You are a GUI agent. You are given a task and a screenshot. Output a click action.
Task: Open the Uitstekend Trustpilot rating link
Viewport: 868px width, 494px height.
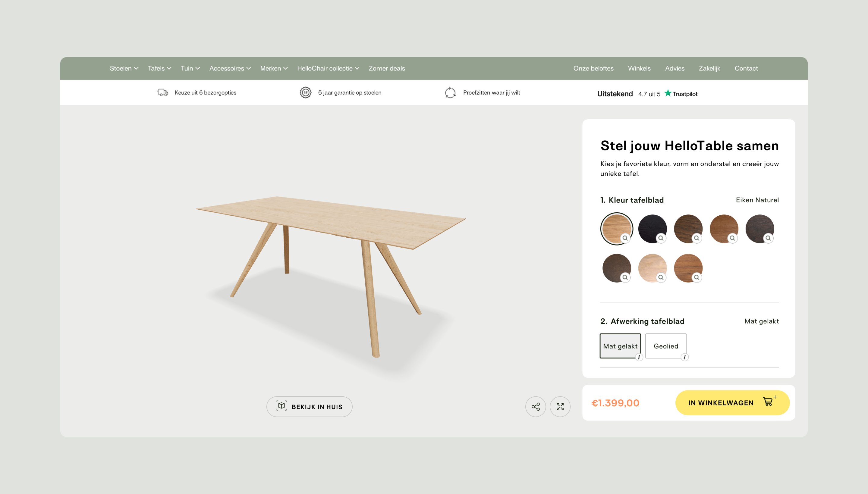(x=647, y=93)
